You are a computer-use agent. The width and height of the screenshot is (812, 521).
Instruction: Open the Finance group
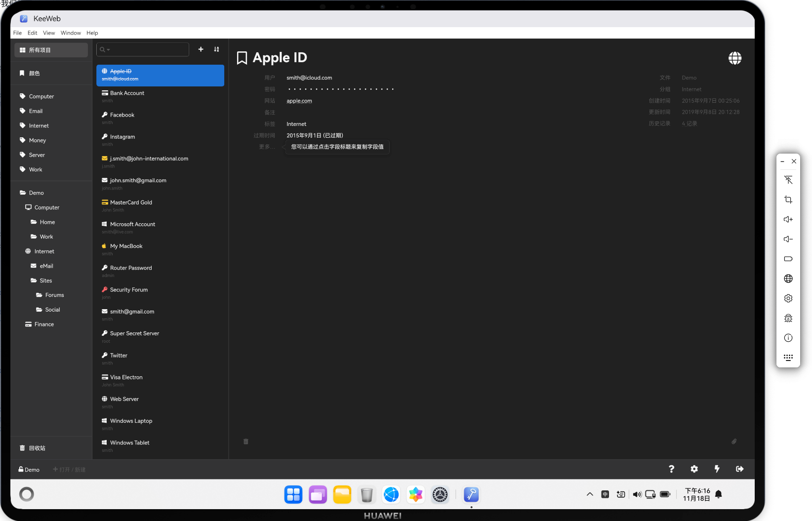[51, 324]
